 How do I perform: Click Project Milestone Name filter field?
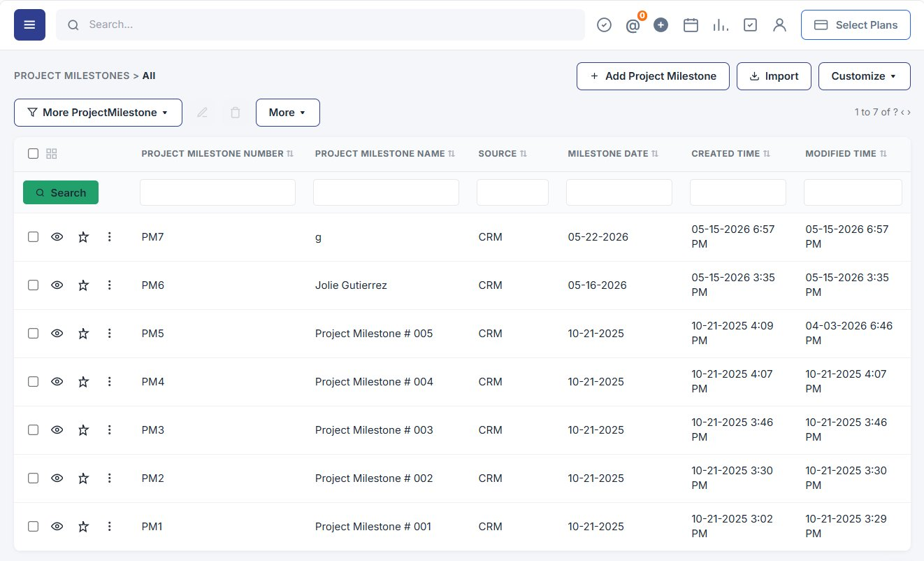[386, 192]
